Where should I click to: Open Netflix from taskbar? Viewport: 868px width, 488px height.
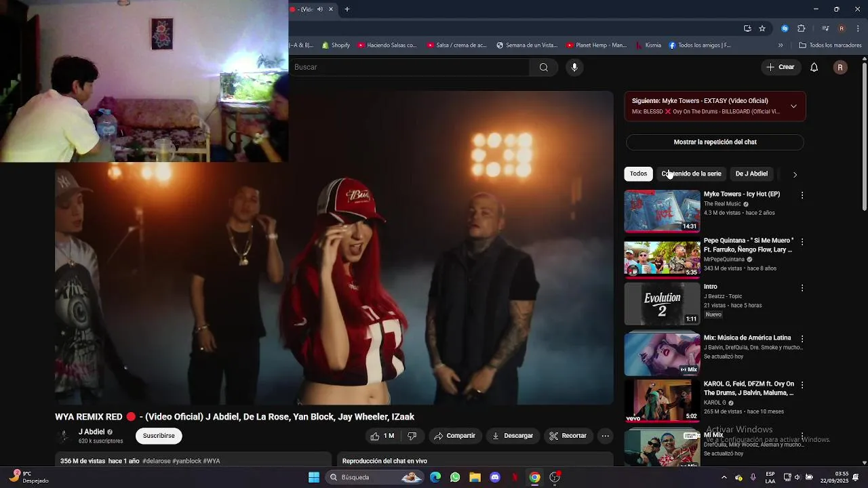coord(515,477)
